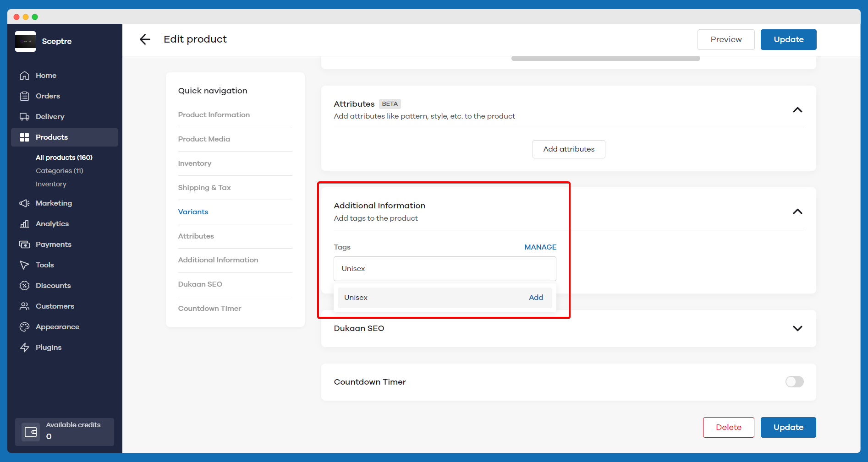Click the Delivery truck icon
868x462 pixels.
point(24,117)
